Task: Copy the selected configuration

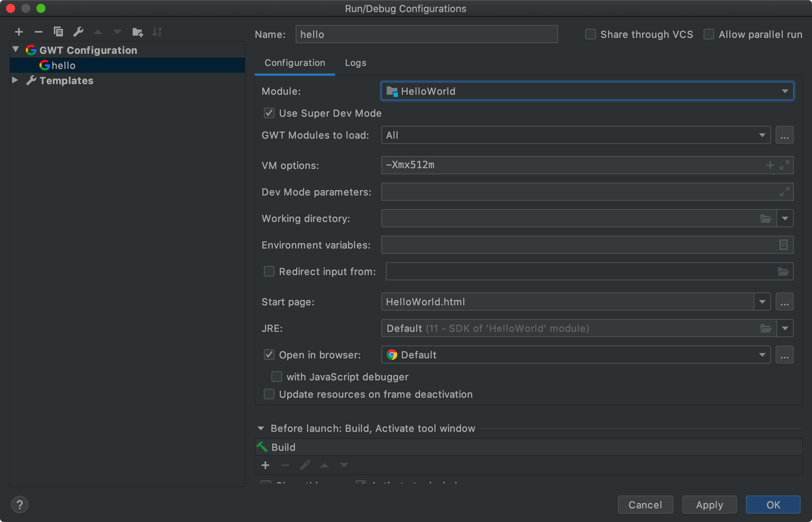Action: [58, 32]
